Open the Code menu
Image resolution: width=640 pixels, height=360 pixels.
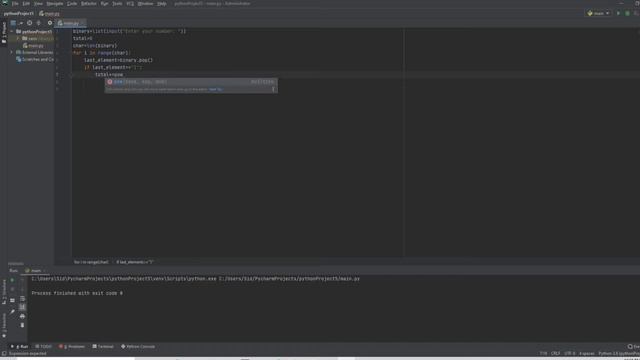pyautogui.click(x=72, y=4)
